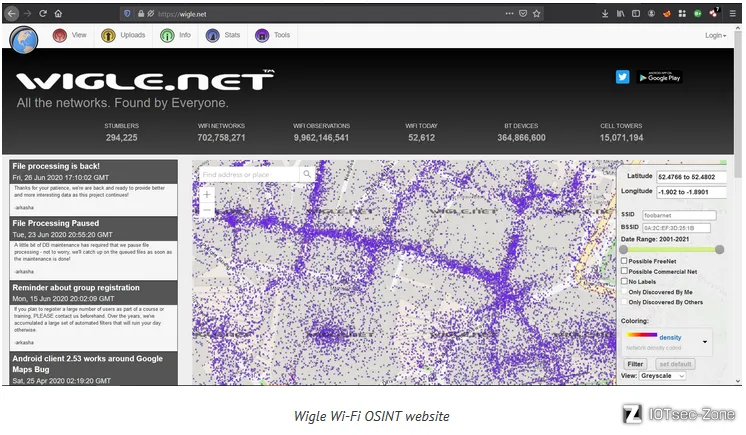This screenshot has height=435, width=746.
Task: Open the Info menu
Action: click(x=185, y=35)
